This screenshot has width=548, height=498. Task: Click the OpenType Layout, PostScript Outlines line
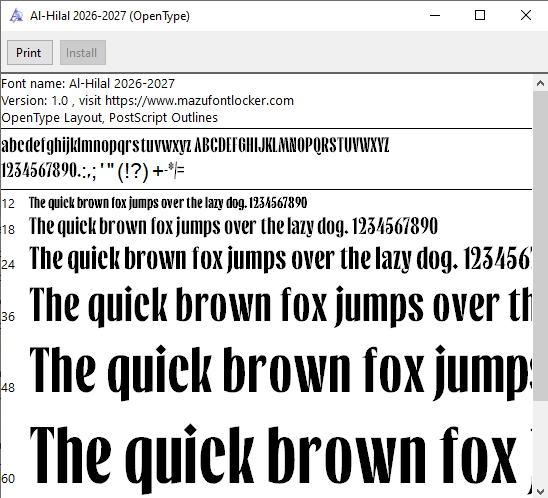point(109,118)
